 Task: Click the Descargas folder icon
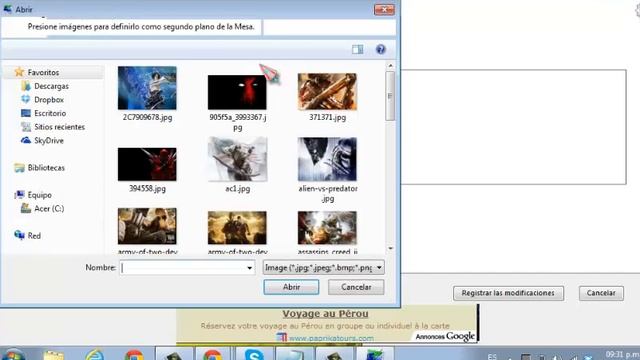[26, 86]
